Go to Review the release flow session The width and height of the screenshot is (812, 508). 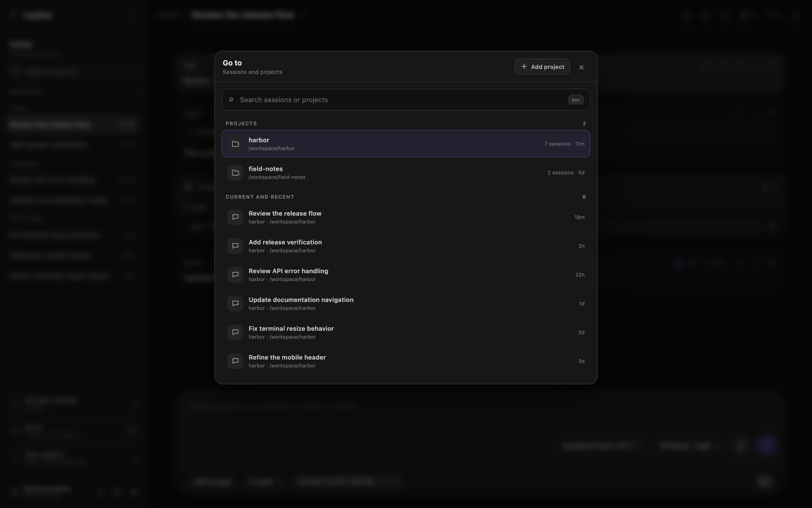click(406, 217)
